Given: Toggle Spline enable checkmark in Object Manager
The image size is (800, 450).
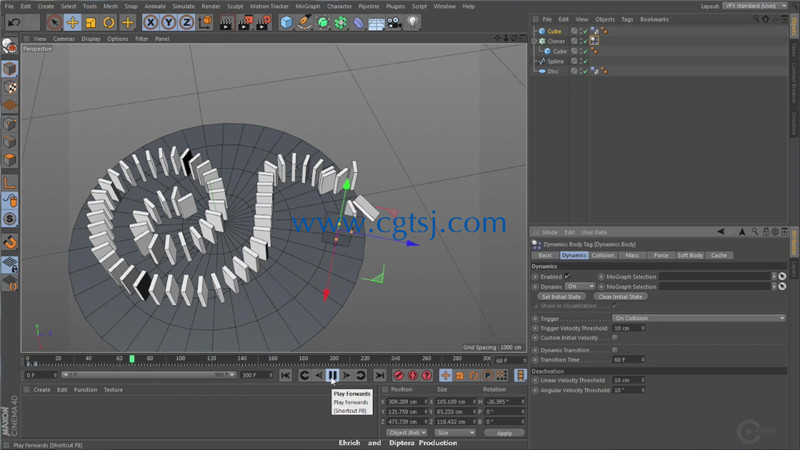Looking at the screenshot, I should pyautogui.click(x=585, y=61).
